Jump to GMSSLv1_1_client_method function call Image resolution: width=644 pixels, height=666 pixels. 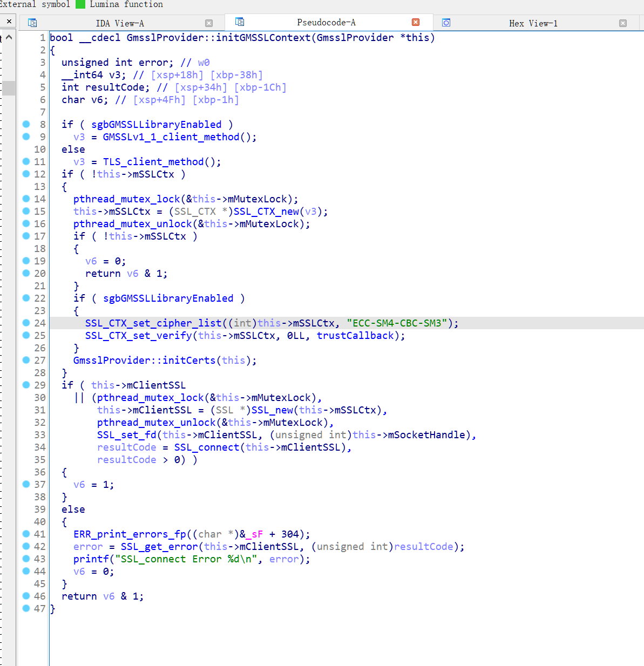click(171, 137)
